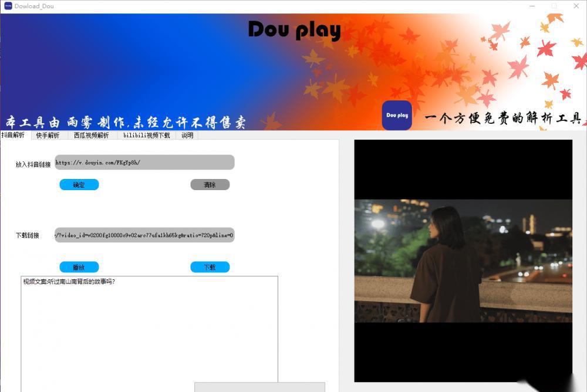587x392 pixels.
Task: Maximize the Dowload_Dou window
Action: [x=554, y=6]
